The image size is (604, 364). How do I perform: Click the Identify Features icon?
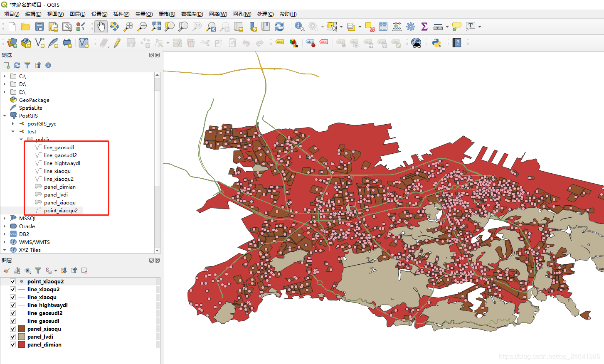tap(299, 26)
